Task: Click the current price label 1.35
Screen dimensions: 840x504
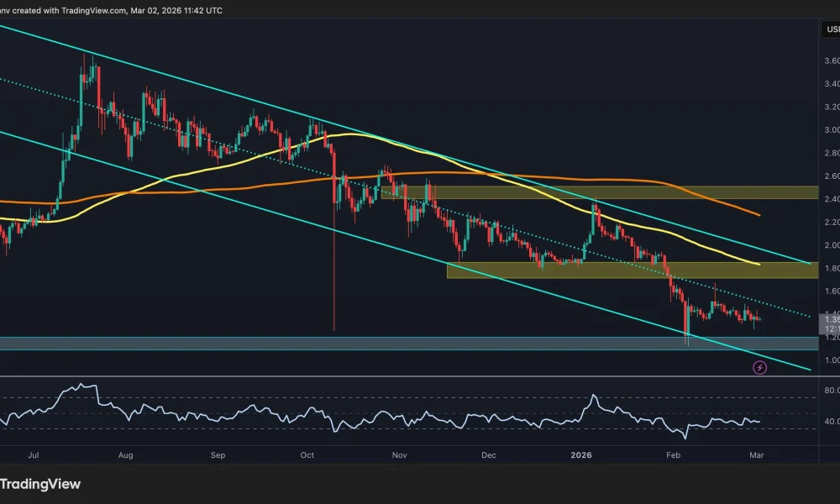Action: [x=830, y=320]
